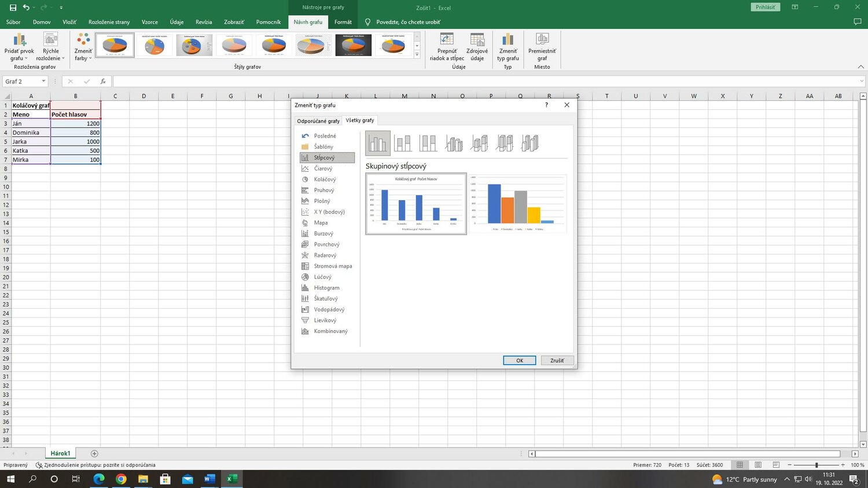This screenshot has width=868, height=488.
Task: Select the 3-D column subtype icon
Action: click(x=530, y=143)
